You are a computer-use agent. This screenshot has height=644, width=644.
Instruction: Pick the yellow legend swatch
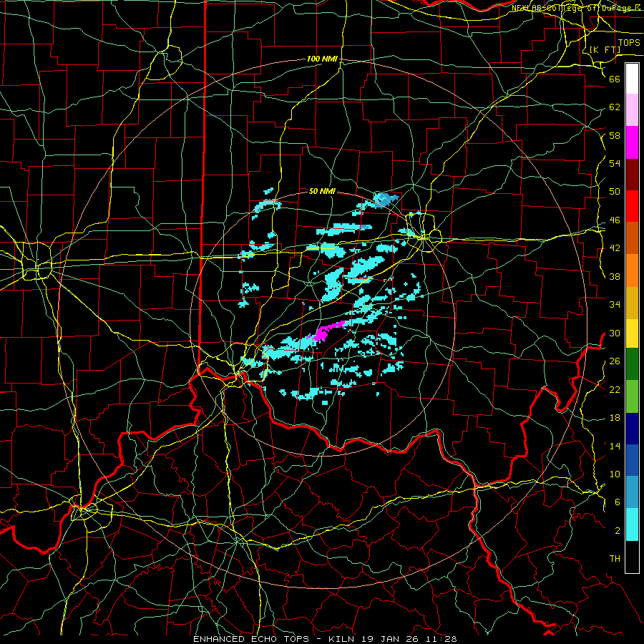click(632, 333)
